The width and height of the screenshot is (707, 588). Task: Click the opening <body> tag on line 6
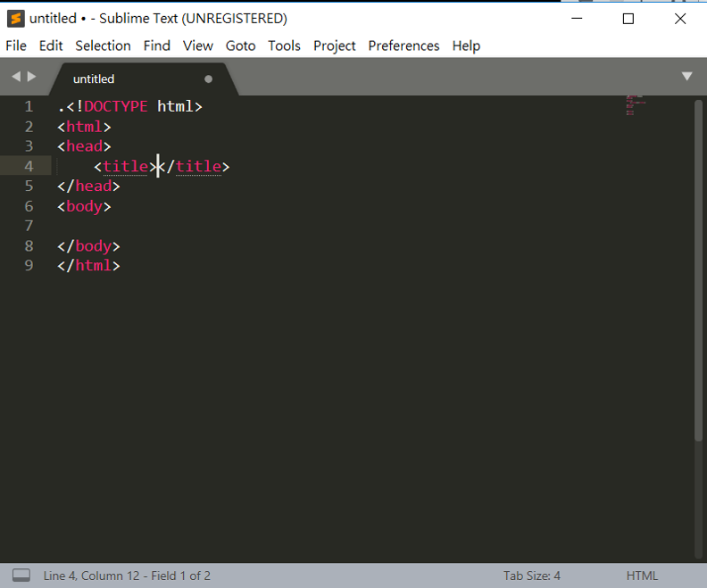(x=84, y=206)
